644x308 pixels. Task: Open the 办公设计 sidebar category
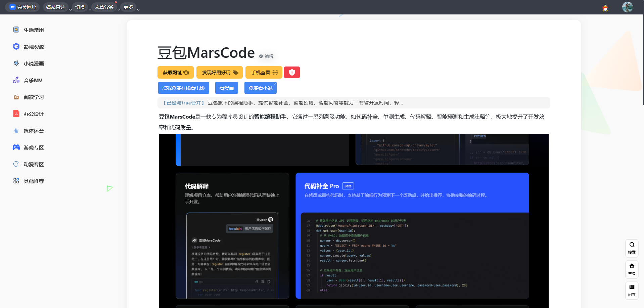29,114
